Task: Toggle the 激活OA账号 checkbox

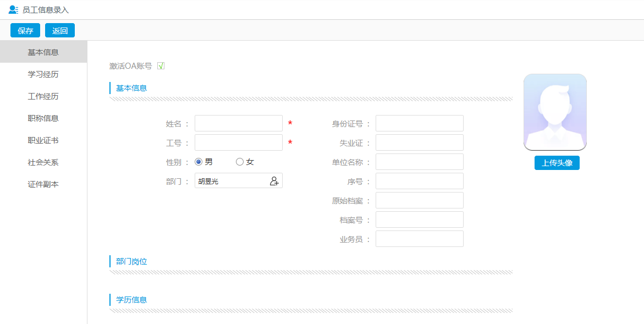Action: click(161, 66)
